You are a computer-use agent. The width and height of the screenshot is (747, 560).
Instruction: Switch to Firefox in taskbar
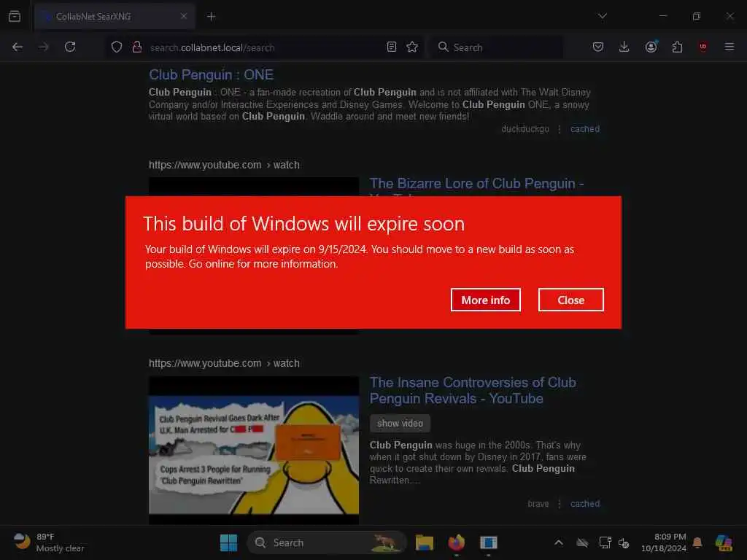[457, 542]
